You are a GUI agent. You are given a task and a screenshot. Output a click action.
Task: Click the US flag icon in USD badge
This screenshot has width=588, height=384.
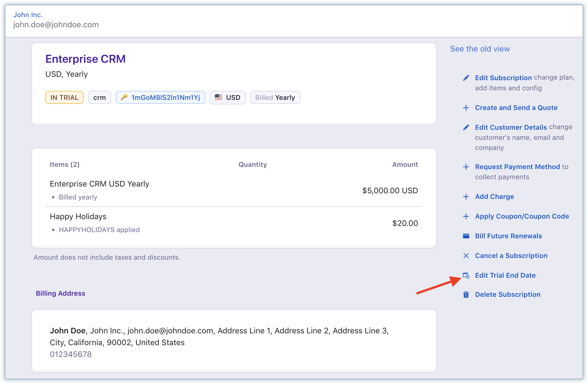219,97
